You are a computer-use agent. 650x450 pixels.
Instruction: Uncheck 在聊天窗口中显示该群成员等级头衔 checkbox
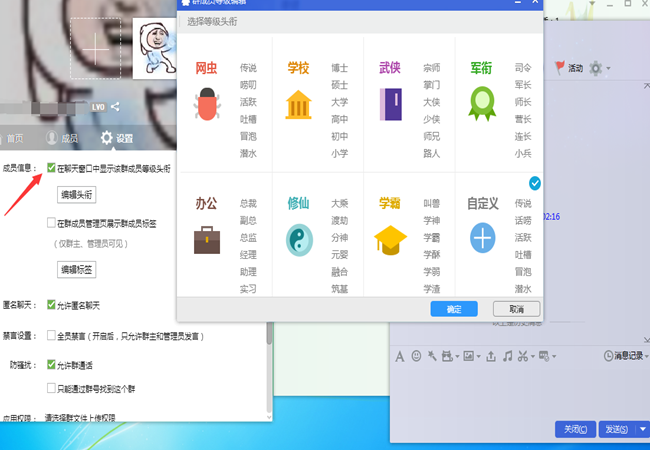coord(51,168)
